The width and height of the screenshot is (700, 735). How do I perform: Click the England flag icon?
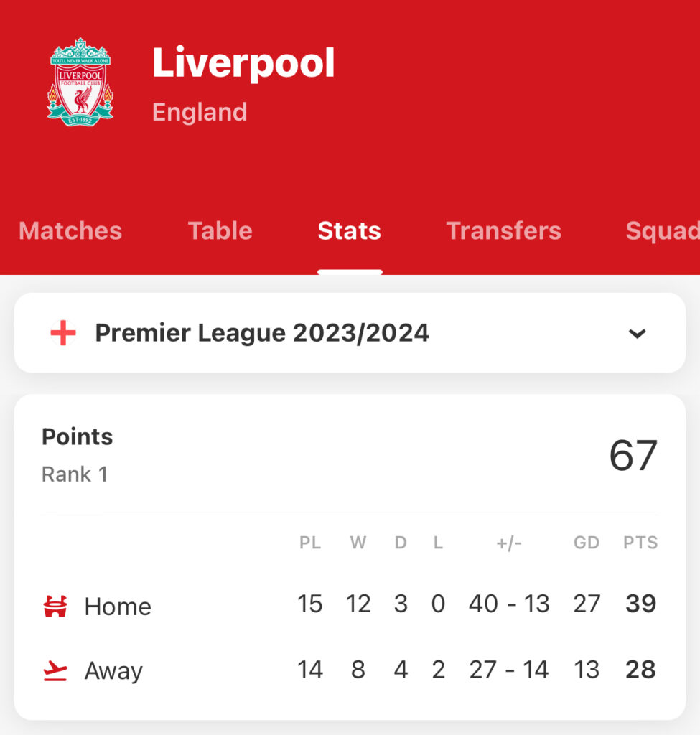(x=63, y=333)
